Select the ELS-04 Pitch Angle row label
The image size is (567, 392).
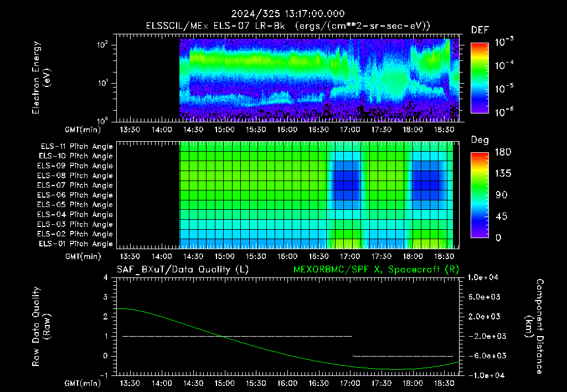point(75,215)
